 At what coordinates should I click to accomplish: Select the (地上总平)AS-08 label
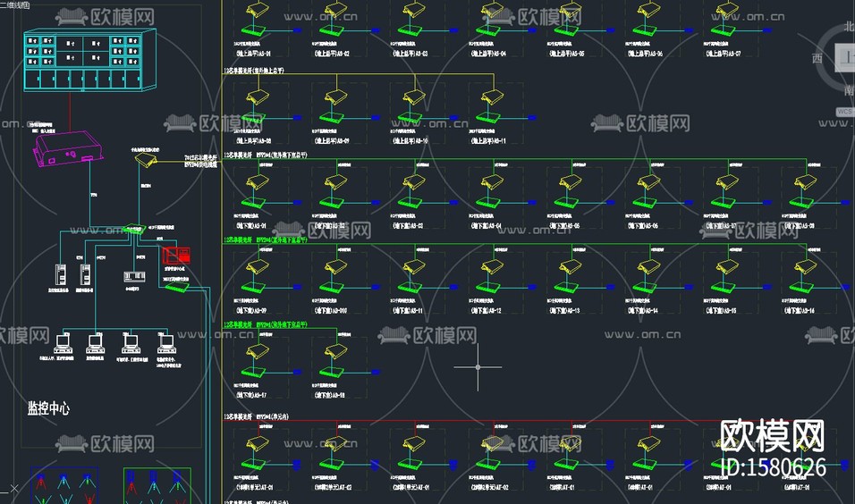coord(254,140)
